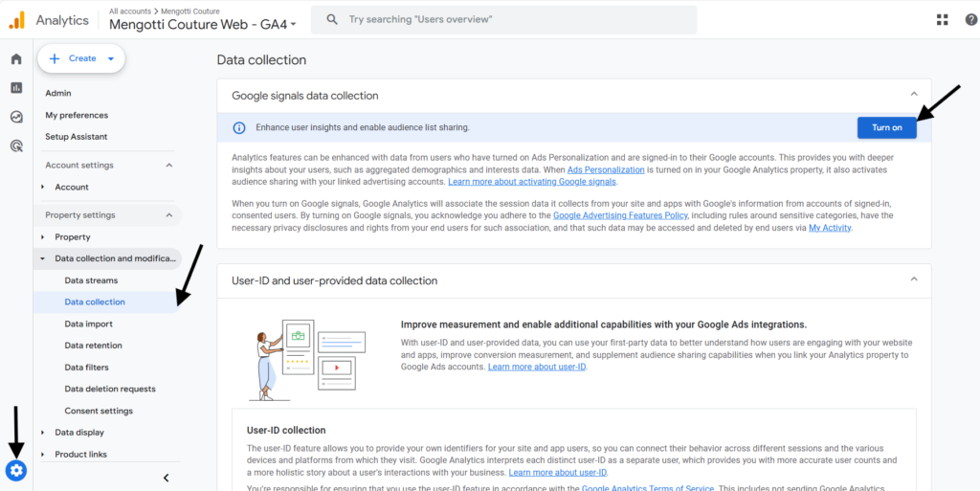
Task: Collapse the admin navigation sidebar chevron
Action: [x=167, y=478]
